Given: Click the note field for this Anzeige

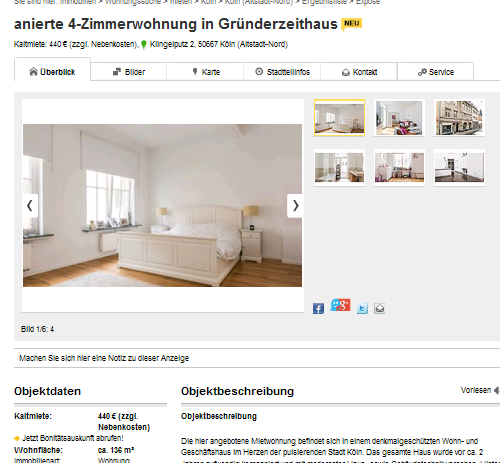Looking at the screenshot, I should [x=257, y=358].
